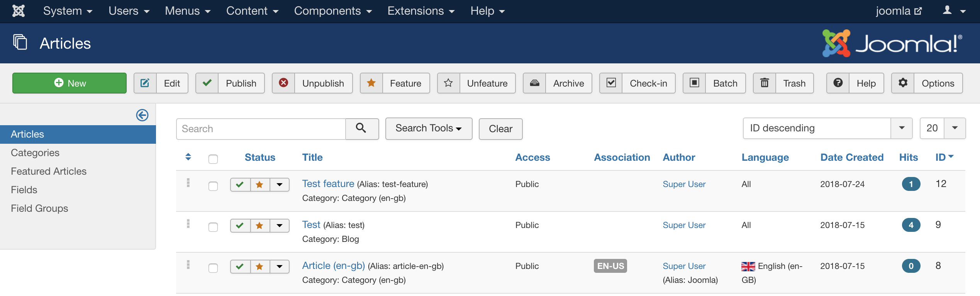Click the ordering sort arrows column icon
Viewport: 980px width, 296px height.
pyautogui.click(x=188, y=157)
